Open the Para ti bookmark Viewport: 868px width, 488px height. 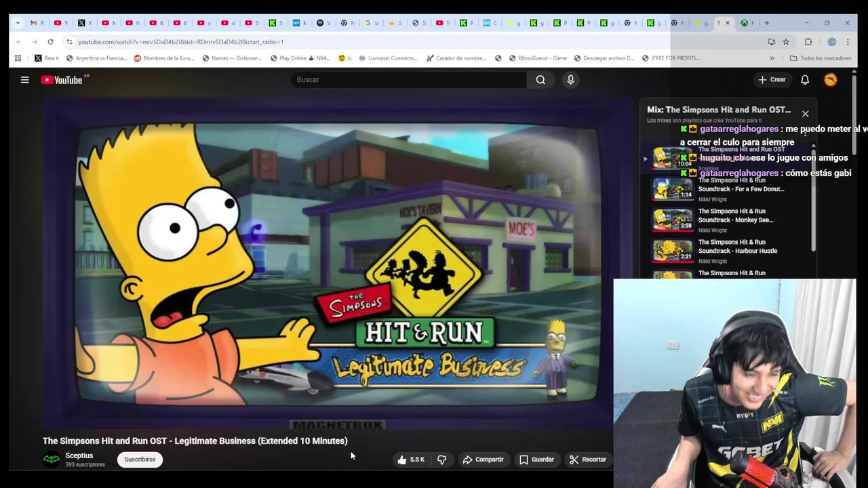coord(47,58)
